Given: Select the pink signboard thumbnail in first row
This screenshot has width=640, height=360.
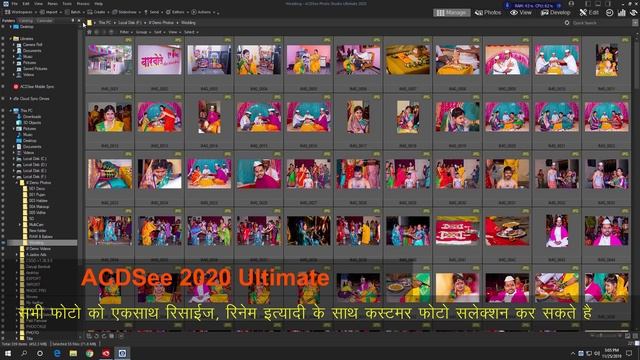Looking at the screenshot, I should [159, 60].
